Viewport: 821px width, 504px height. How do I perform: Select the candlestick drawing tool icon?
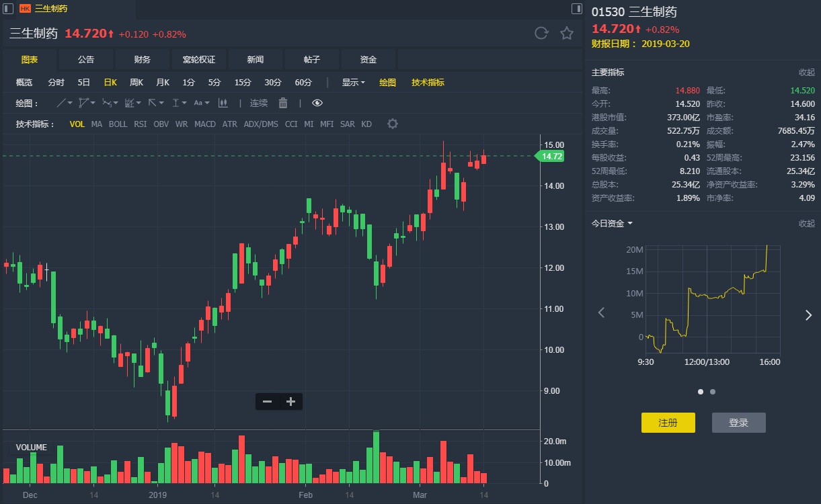(x=223, y=103)
